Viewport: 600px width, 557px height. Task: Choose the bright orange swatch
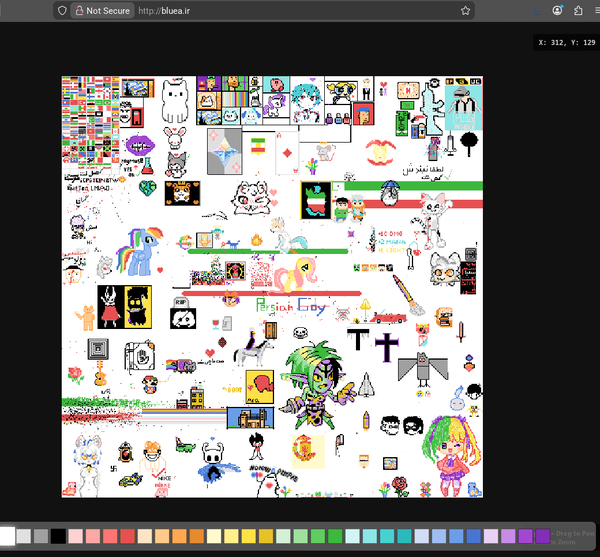pos(179,536)
